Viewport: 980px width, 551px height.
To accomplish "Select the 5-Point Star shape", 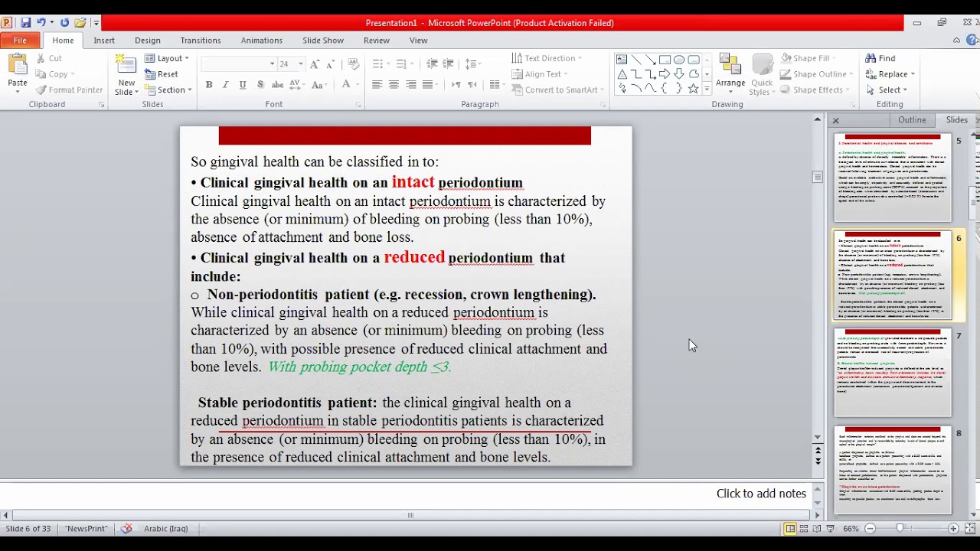I will (694, 89).
